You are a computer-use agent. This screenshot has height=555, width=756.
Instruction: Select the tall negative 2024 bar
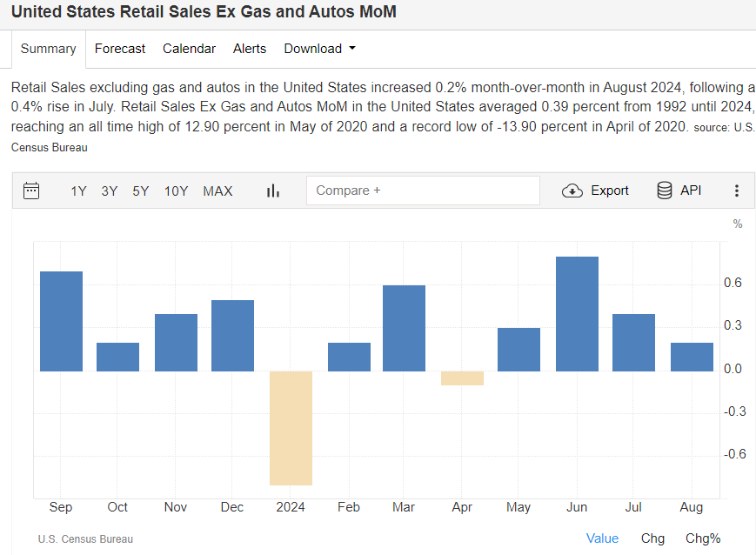click(x=291, y=426)
